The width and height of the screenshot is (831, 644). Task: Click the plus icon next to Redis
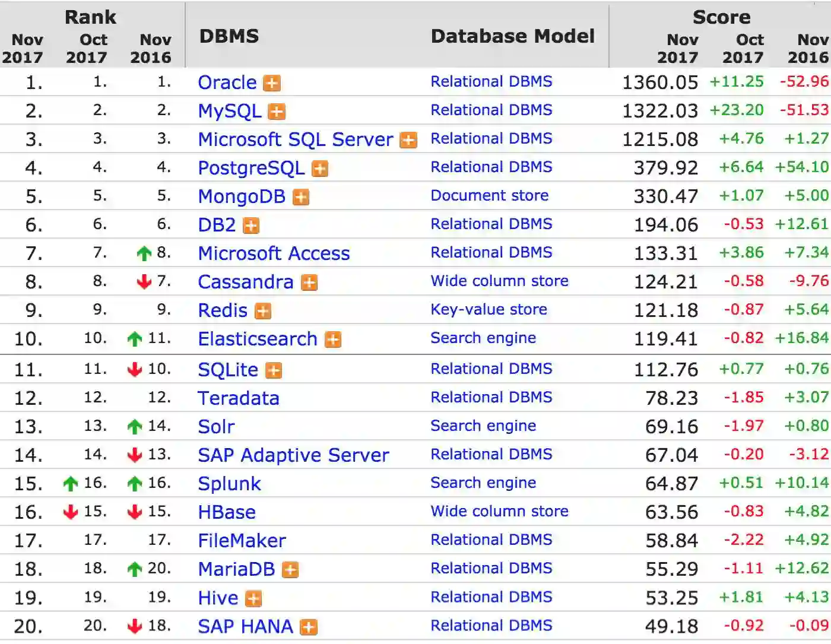(262, 311)
